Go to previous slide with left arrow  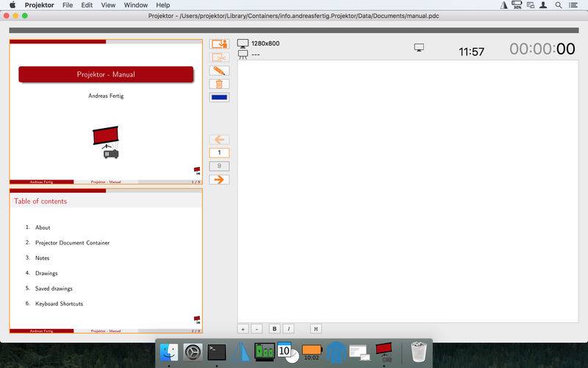click(219, 140)
